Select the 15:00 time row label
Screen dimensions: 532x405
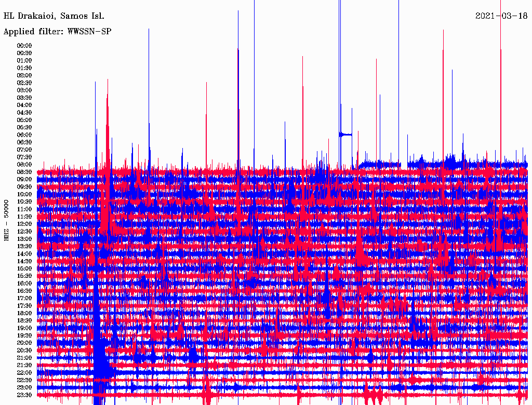tap(24, 268)
